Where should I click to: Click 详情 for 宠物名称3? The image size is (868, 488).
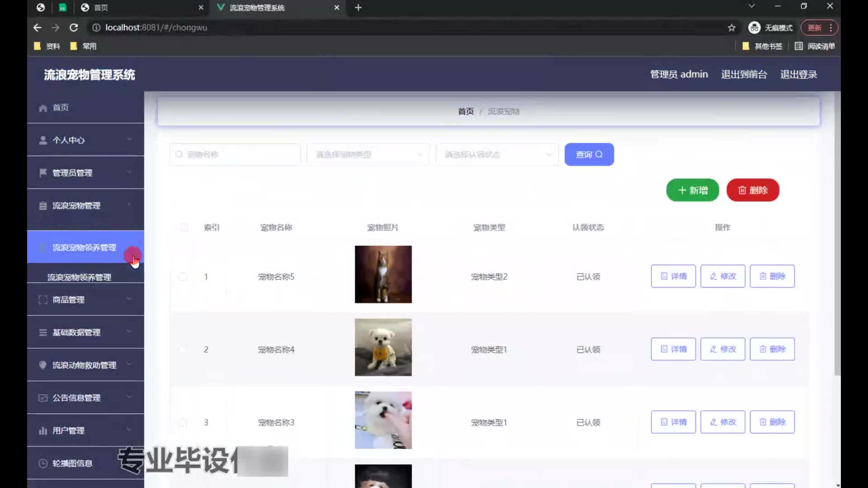pyautogui.click(x=673, y=422)
